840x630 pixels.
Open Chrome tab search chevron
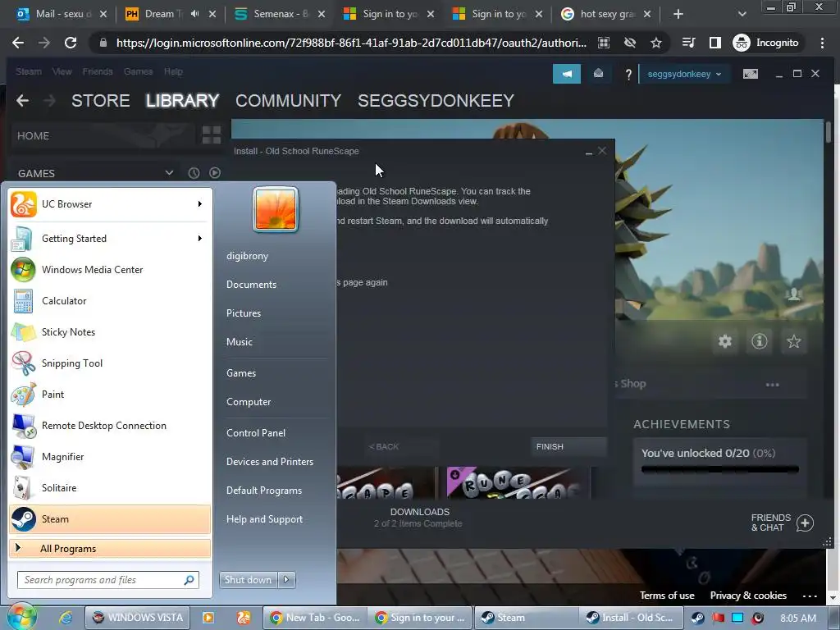coord(742,14)
